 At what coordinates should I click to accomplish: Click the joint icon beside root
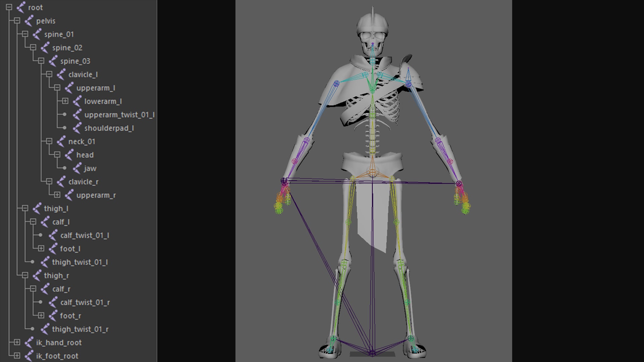pyautogui.click(x=21, y=7)
